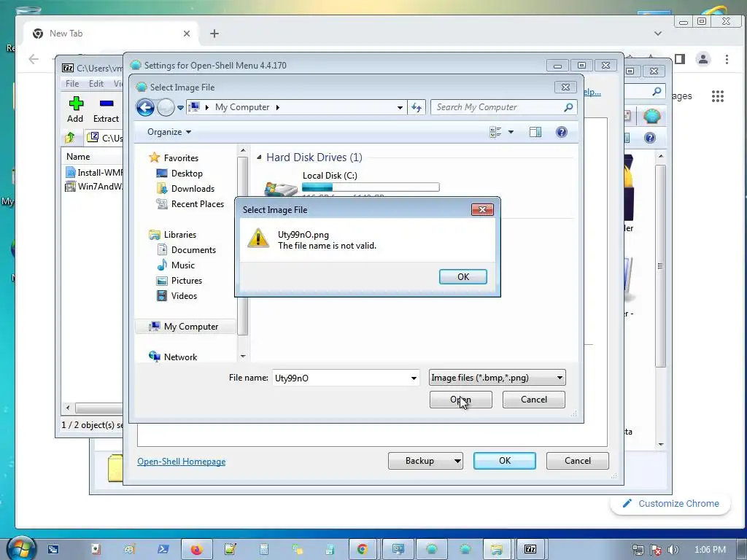Open a new Chrome tab with plus button
The height and width of the screenshot is (560, 747).
tap(214, 34)
